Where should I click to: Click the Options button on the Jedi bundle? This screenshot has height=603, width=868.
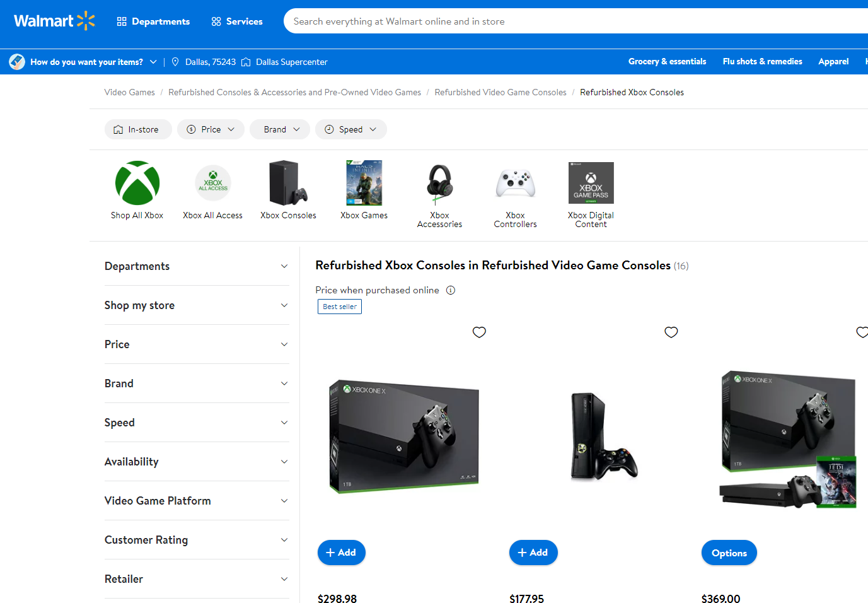point(729,552)
